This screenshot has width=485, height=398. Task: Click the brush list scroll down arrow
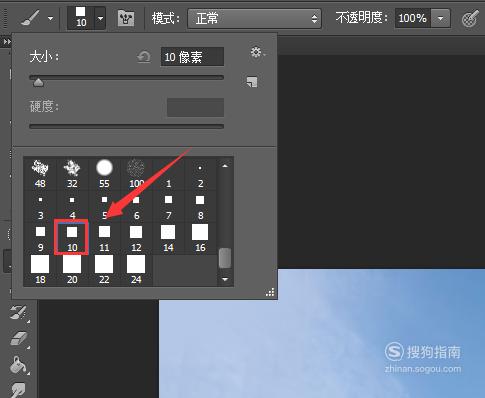pos(225,279)
